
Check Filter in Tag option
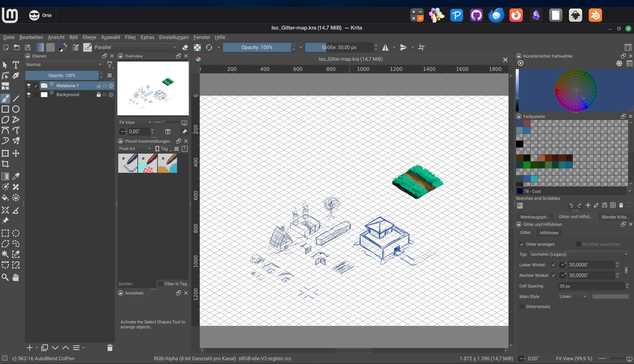click(161, 284)
